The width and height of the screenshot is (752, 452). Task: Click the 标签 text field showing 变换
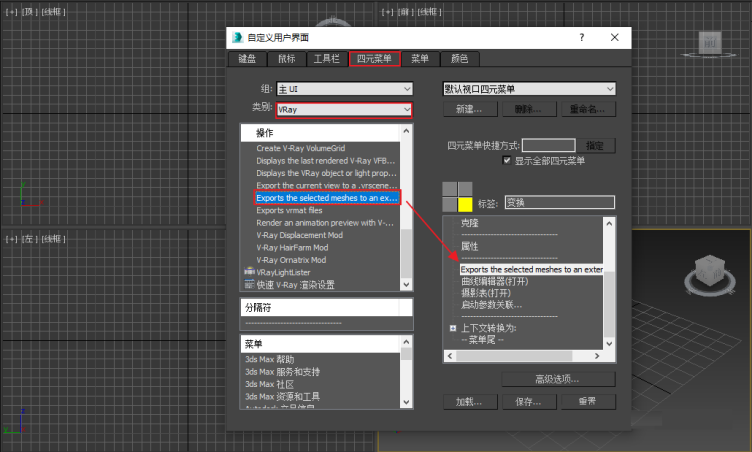click(559, 202)
